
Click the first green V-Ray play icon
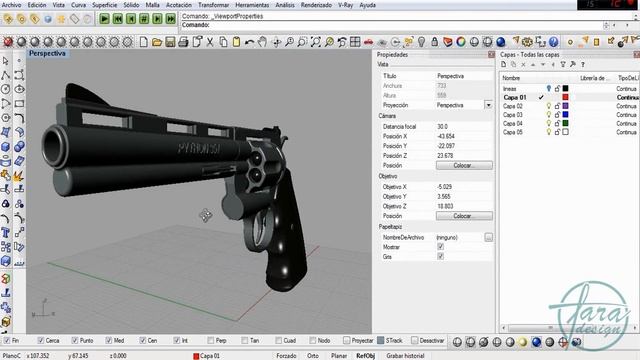(x=104, y=19)
